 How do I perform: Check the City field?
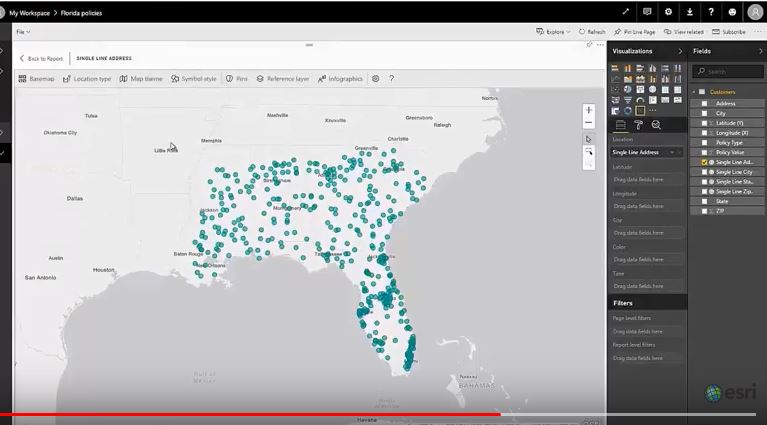click(x=704, y=113)
